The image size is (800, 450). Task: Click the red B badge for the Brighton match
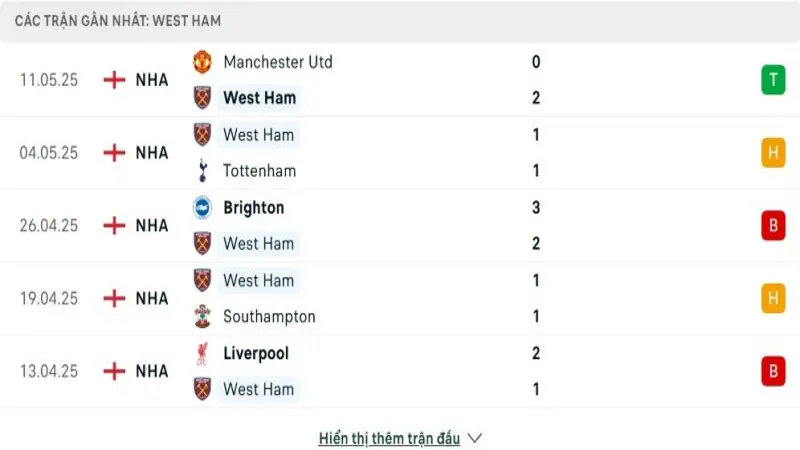[x=773, y=226]
